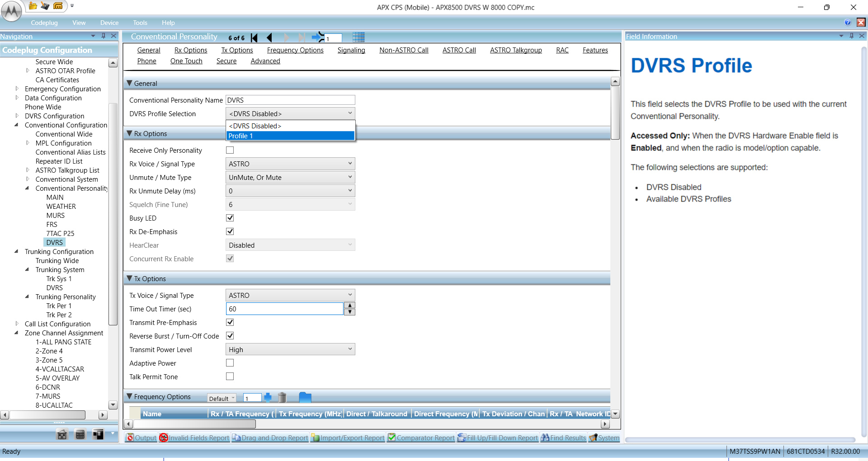Open the Tools menu
This screenshot has width=868, height=461.
click(x=140, y=23)
